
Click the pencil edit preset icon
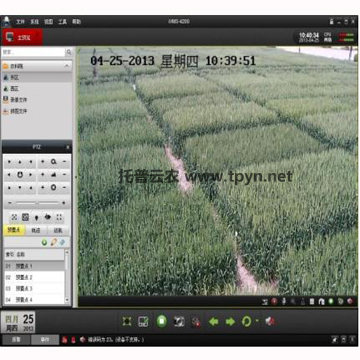pos(53,242)
